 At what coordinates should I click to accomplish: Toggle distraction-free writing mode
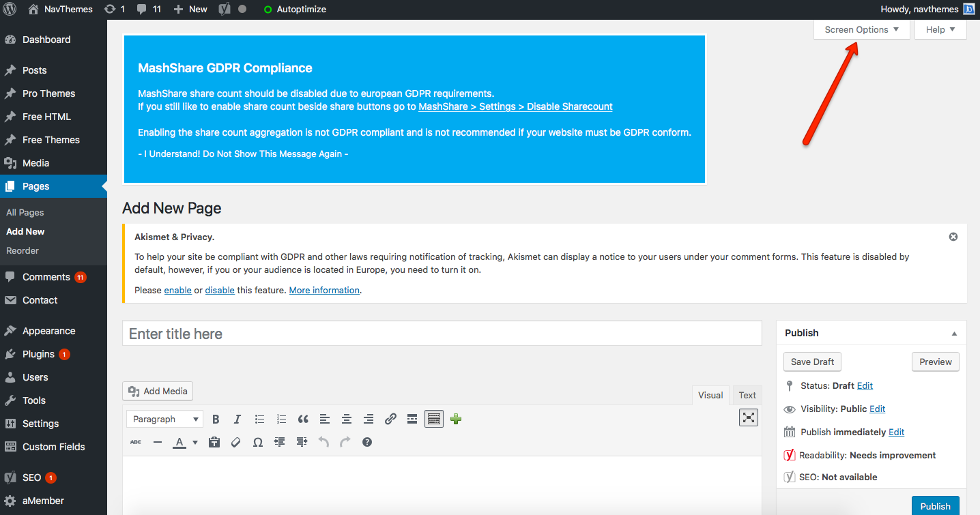click(x=749, y=417)
